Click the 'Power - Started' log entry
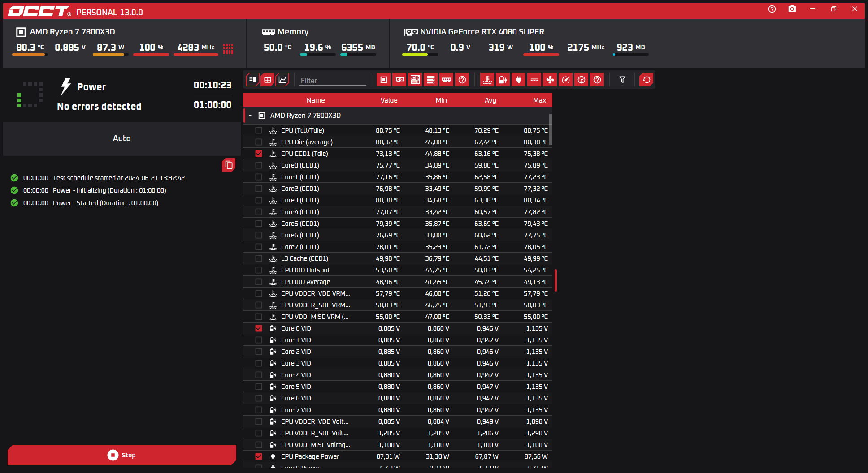The height and width of the screenshot is (473, 868). (105, 203)
